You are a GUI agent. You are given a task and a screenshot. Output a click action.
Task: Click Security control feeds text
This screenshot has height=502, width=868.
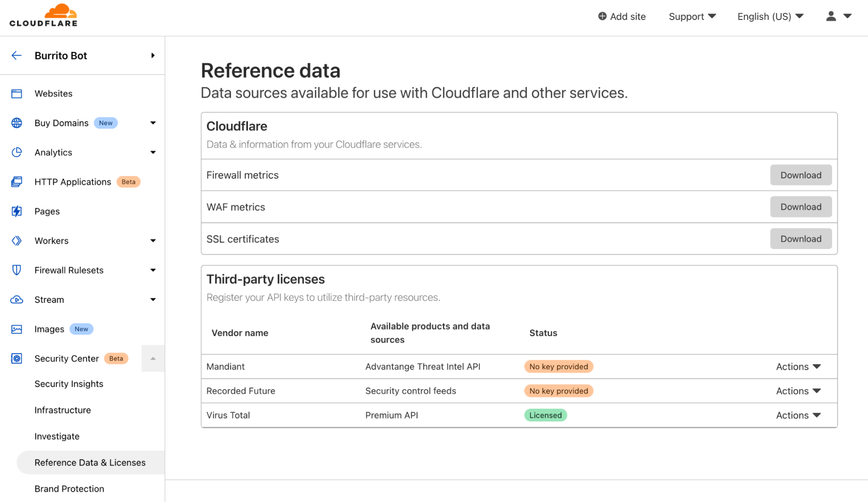(410, 391)
